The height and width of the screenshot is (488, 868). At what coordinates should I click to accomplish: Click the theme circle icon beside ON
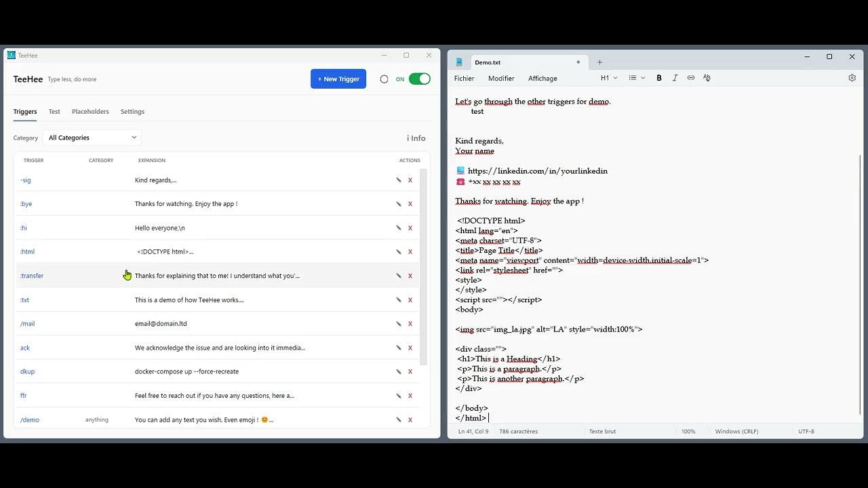point(384,79)
